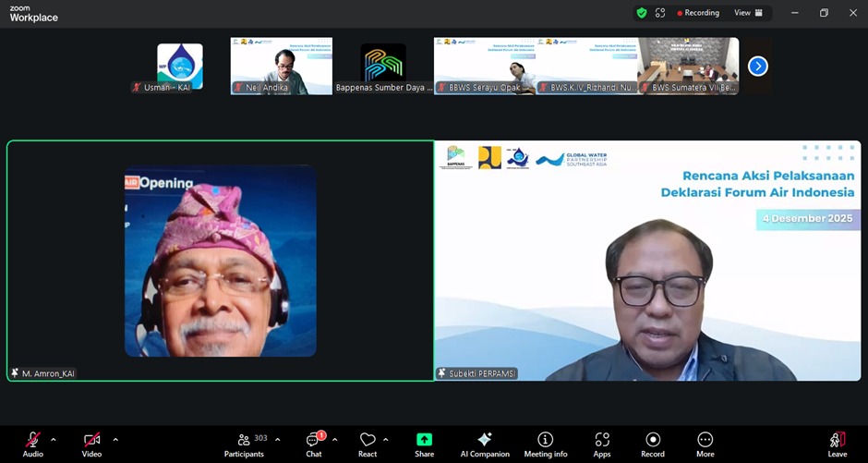The image size is (868, 463).
Task: Leave the meeting
Action: (x=837, y=444)
